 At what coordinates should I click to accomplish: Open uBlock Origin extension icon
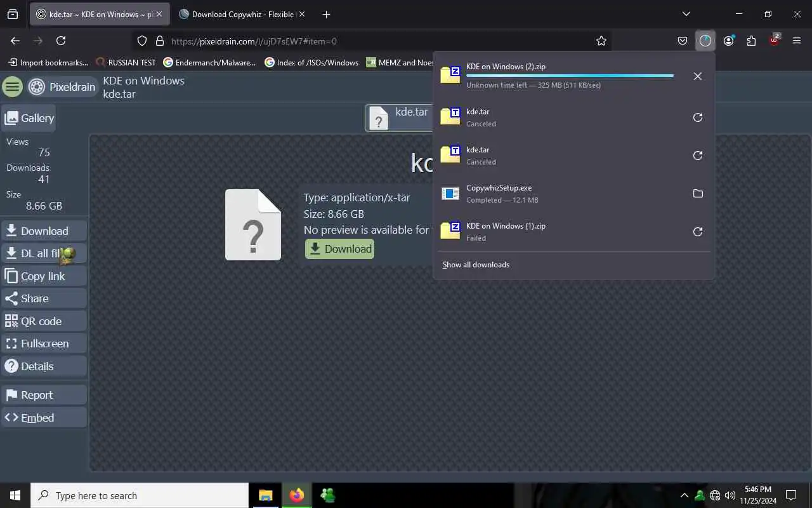coord(774,41)
